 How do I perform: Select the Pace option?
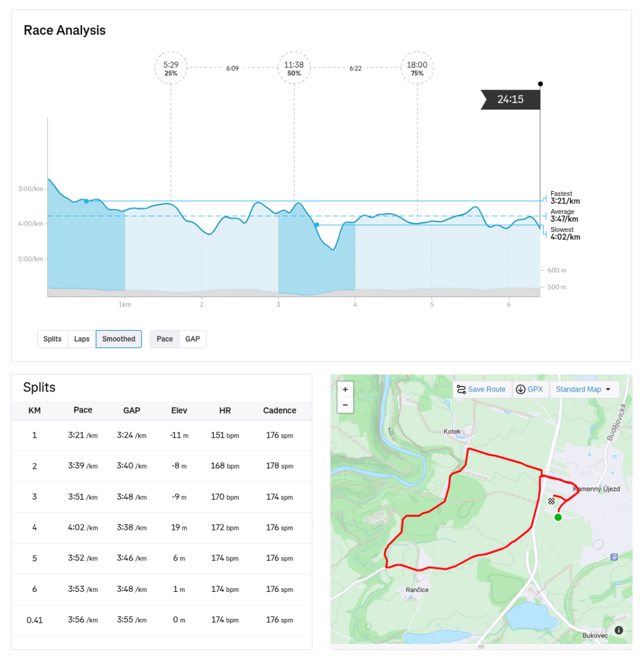click(x=165, y=339)
